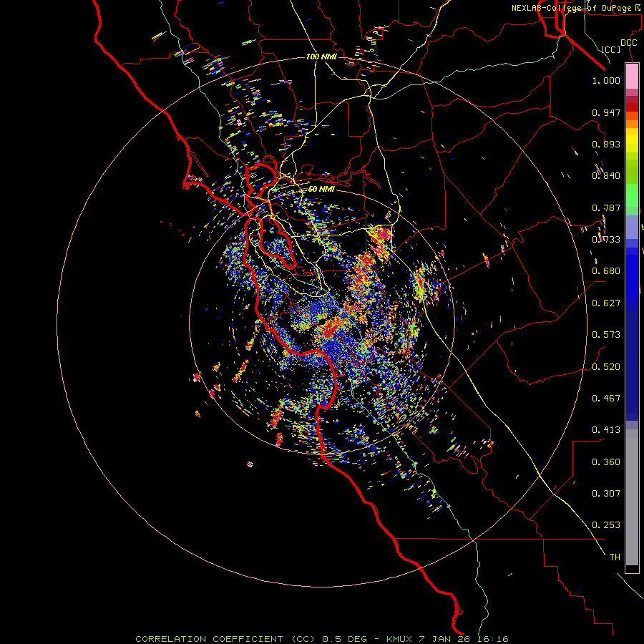Click the [CC] legend label

pos(611,49)
